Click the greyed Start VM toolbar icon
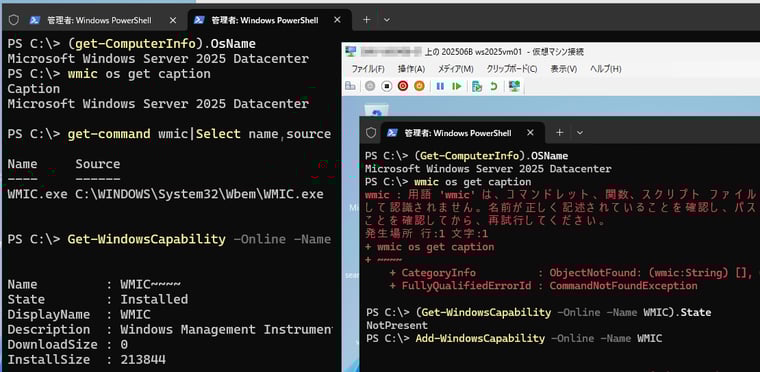This screenshot has width=760, height=372. tap(370, 86)
